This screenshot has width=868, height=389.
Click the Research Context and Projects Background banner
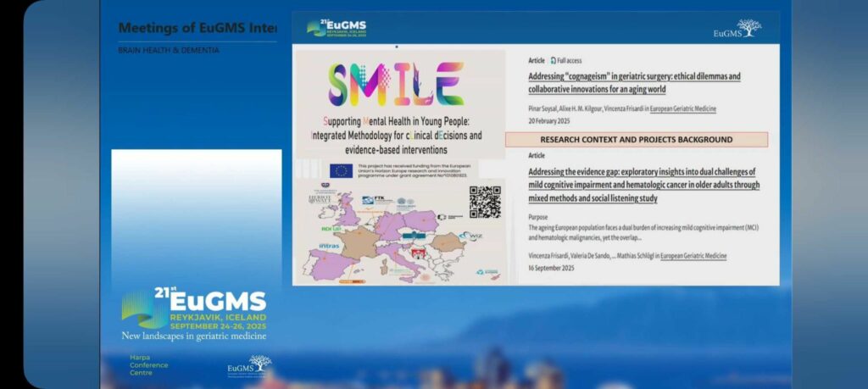point(636,139)
